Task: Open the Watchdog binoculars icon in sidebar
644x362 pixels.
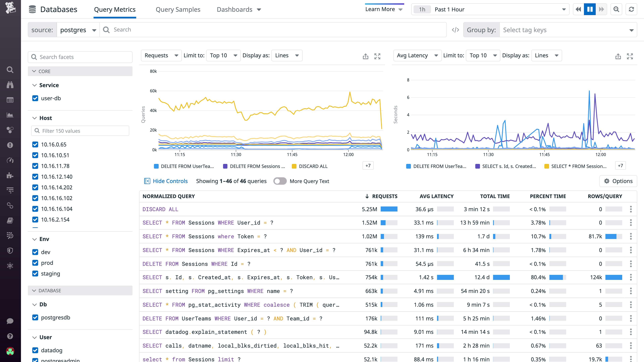Action: (x=10, y=85)
